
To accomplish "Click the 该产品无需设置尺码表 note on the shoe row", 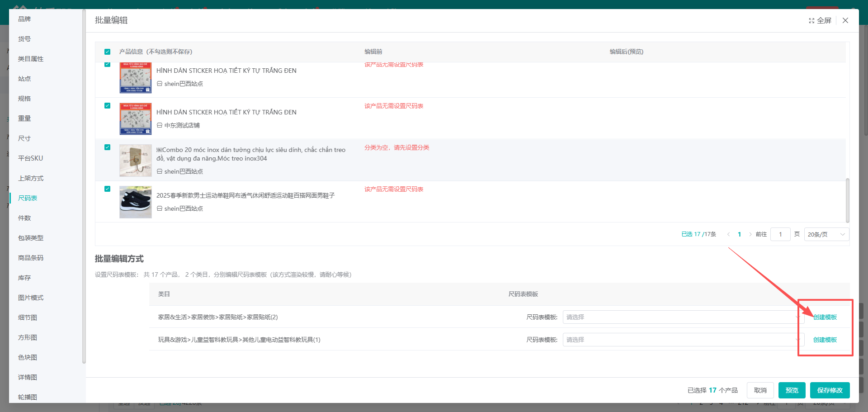I will [394, 189].
